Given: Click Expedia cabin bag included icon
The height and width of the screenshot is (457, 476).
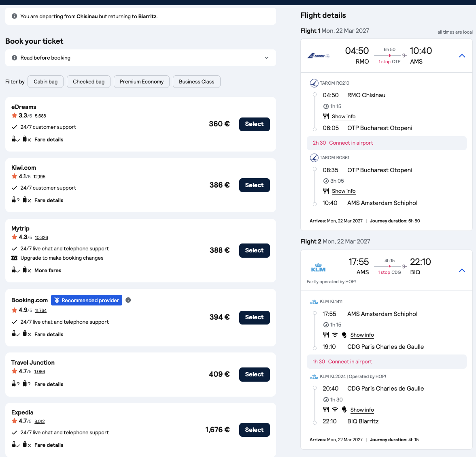Looking at the screenshot, I should pos(15,444).
